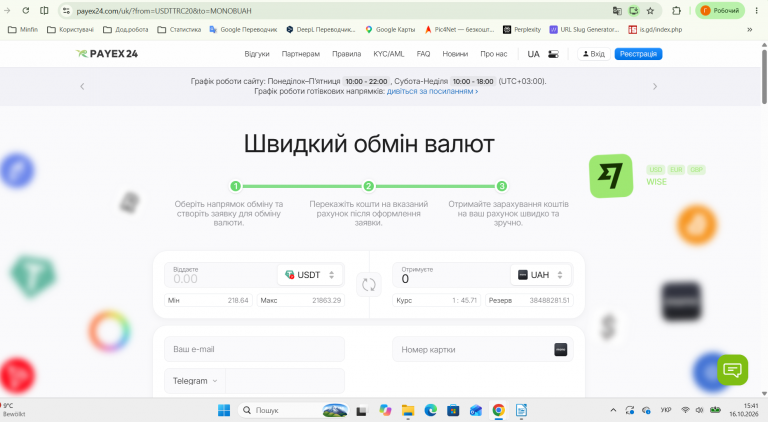The image size is (768, 422).
Task: Open the Minfin bookmarks folder
Action: click(x=23, y=29)
